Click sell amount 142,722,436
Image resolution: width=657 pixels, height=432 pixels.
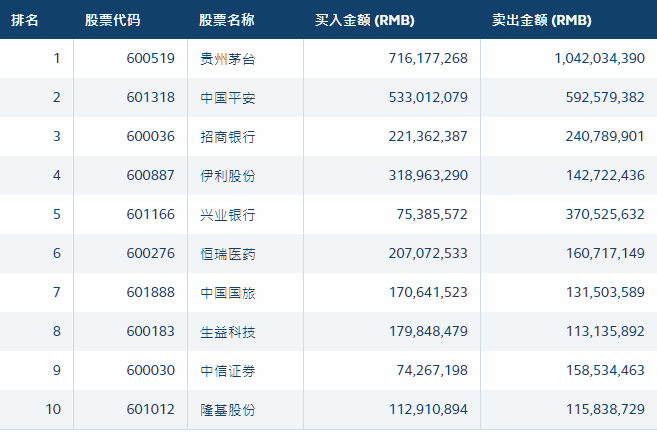(605, 175)
